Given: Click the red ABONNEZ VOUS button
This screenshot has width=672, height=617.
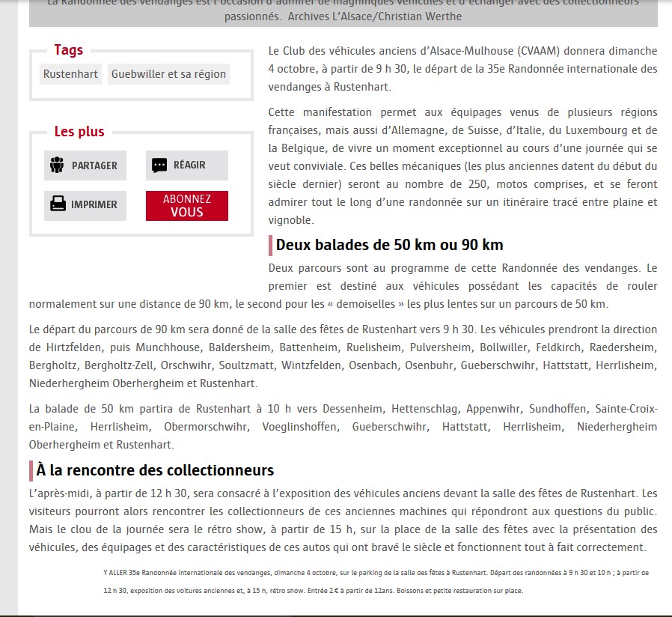Looking at the screenshot, I should pyautogui.click(x=187, y=206).
